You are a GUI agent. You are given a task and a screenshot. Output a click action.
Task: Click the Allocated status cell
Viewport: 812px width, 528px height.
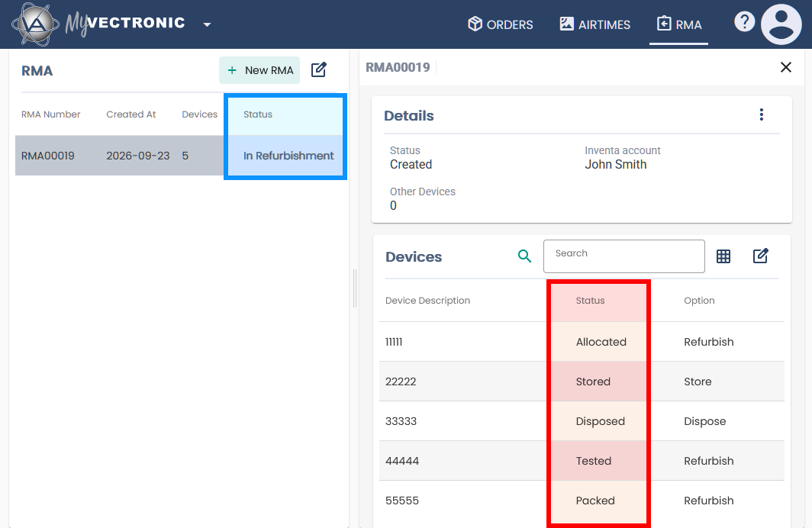click(x=601, y=342)
